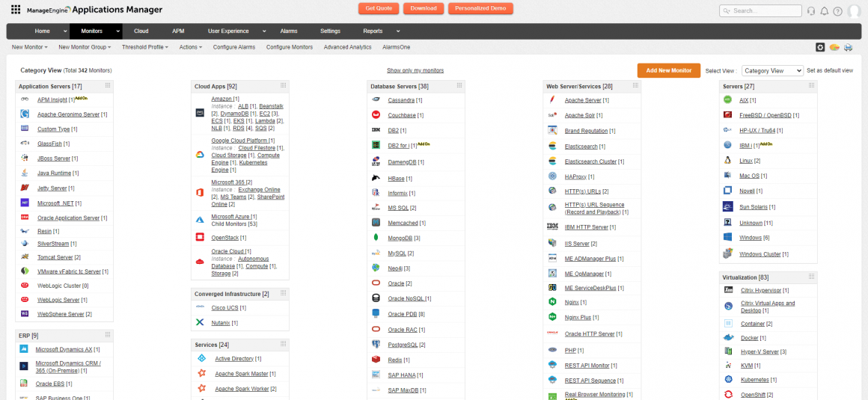Click the pie chart report icon
Viewport: 868px width, 400px height.
coord(834,47)
